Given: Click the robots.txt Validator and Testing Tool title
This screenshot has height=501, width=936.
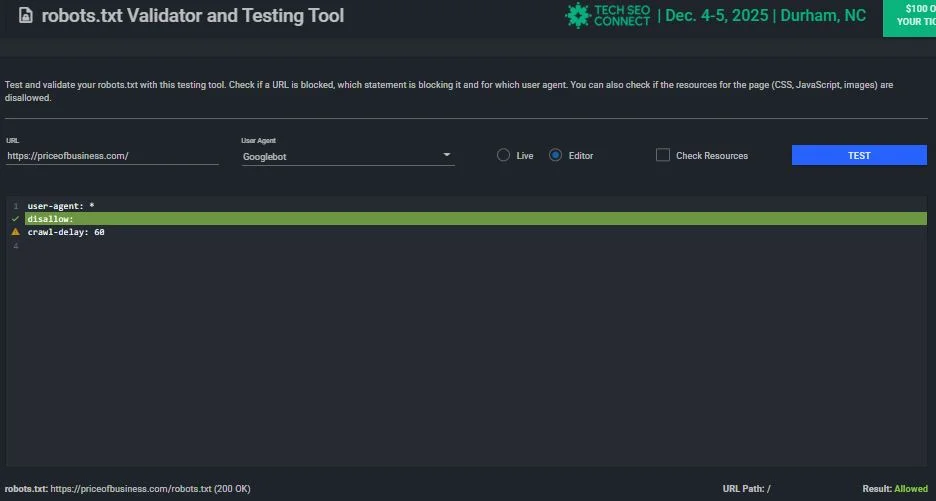Looking at the screenshot, I should click(x=193, y=16).
